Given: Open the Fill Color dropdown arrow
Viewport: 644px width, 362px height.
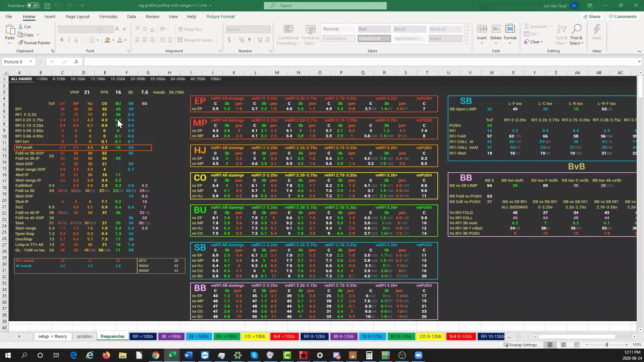Looking at the screenshot, I should pyautogui.click(x=112, y=40).
